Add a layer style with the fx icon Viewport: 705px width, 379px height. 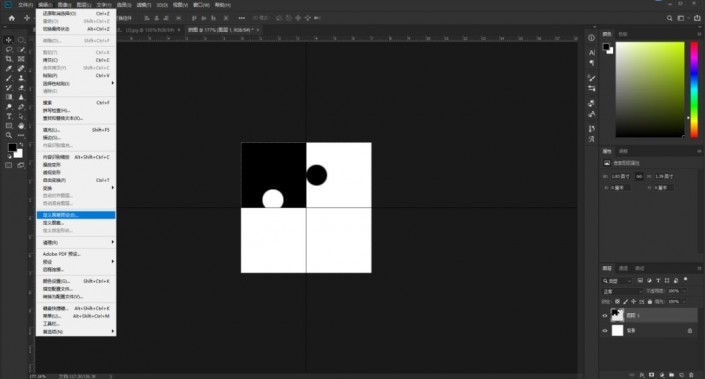point(642,375)
